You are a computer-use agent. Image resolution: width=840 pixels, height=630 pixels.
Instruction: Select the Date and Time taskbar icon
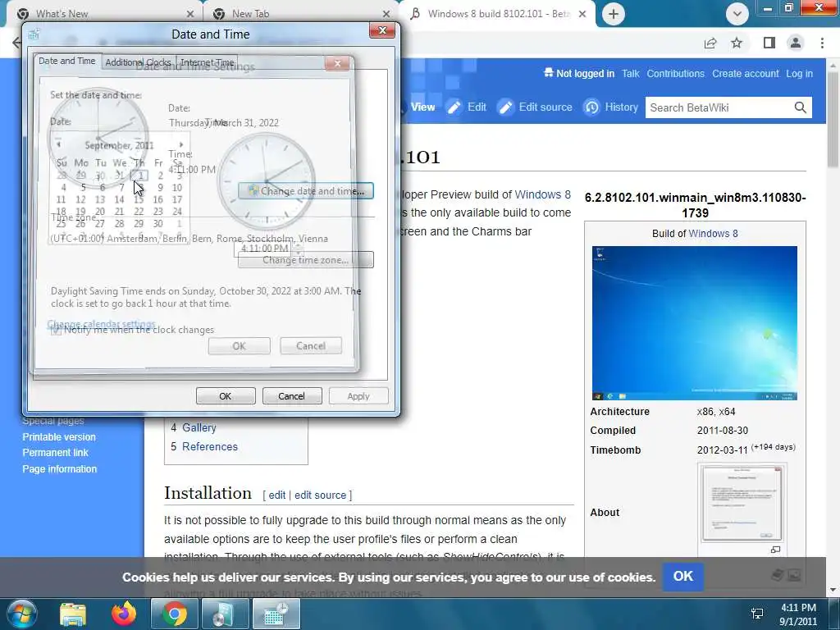click(276, 614)
